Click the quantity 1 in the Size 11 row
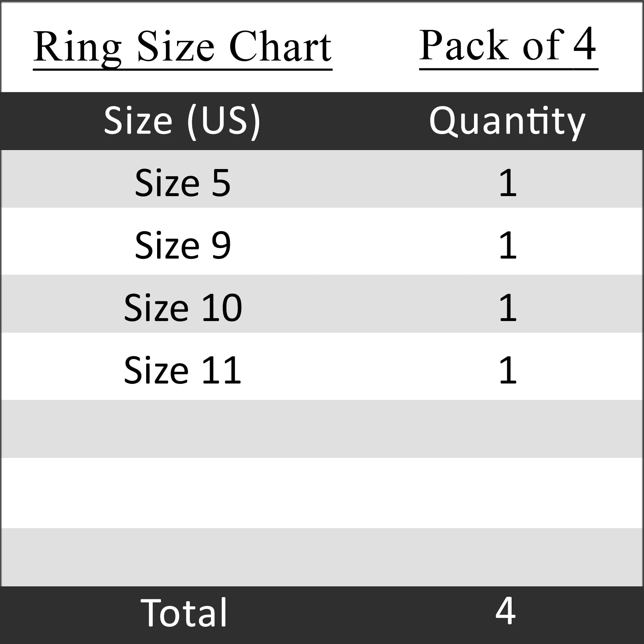644x644 pixels. point(507,370)
